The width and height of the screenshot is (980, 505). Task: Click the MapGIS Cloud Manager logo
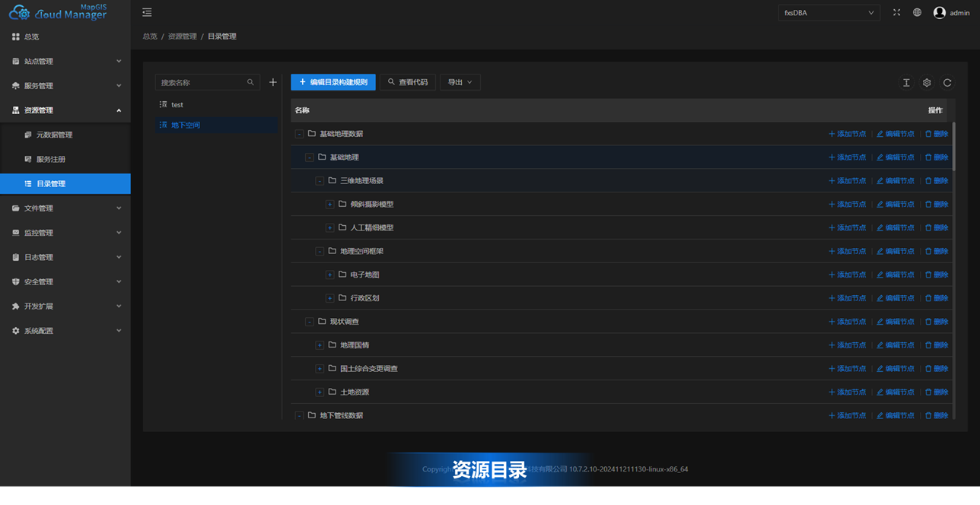[58, 12]
